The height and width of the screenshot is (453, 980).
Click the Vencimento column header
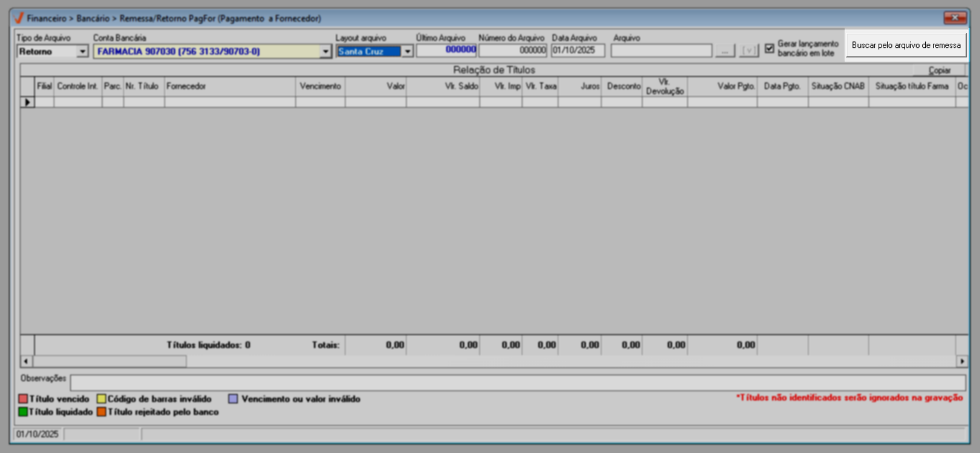[321, 86]
